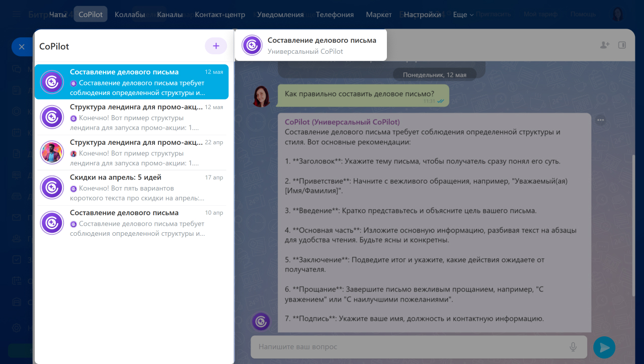This screenshot has height=364, width=644.
Task: Close the messenger panel with the X button
Action: point(22,47)
